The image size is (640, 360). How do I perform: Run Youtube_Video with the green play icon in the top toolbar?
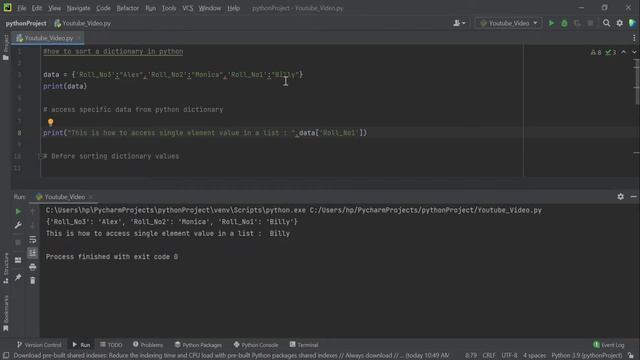coord(551,23)
